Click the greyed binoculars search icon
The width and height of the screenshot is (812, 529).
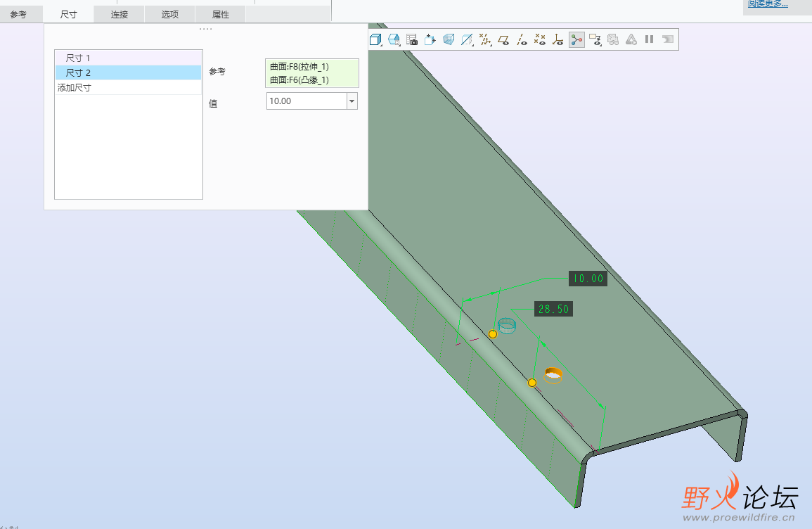613,39
